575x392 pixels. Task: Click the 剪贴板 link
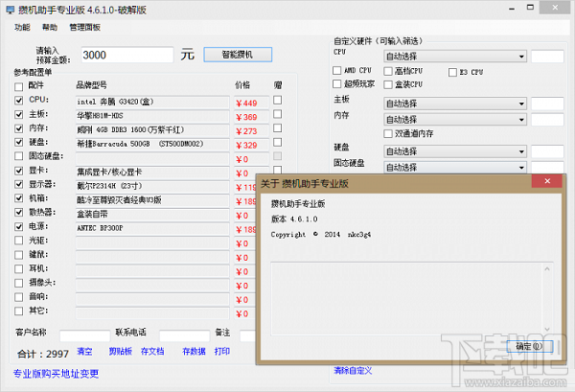(121, 352)
